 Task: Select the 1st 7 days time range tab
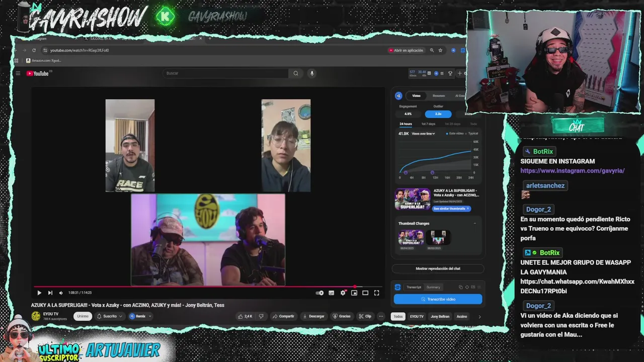click(x=429, y=124)
